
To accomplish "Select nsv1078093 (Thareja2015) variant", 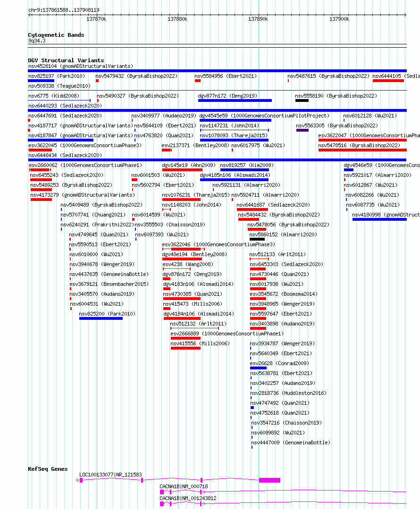I will pyautogui.click(x=234, y=135).
